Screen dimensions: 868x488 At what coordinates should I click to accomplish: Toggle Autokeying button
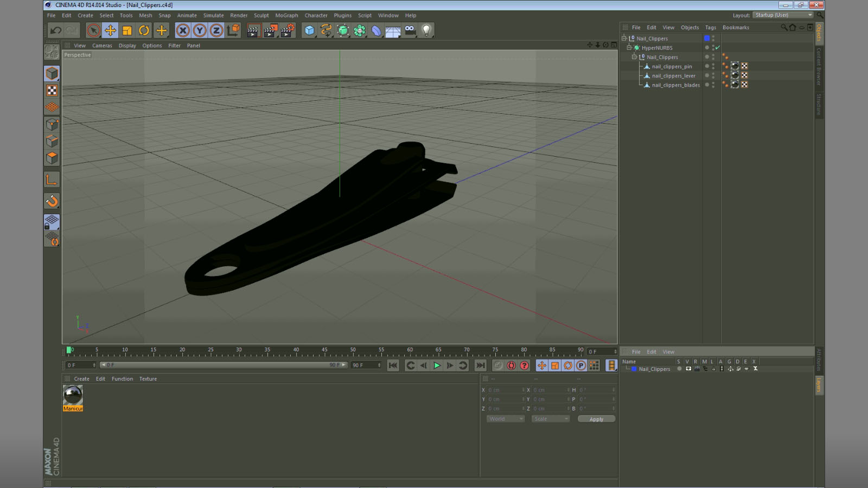[x=511, y=365]
